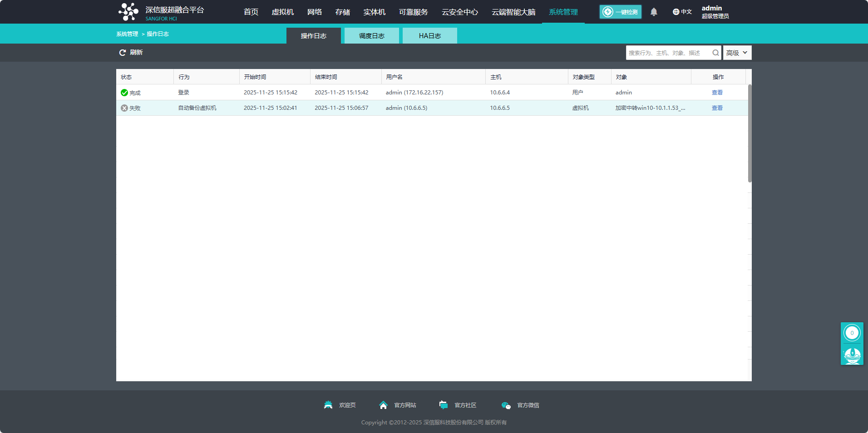The width and height of the screenshot is (868, 433).
Task: Click the 一键检测 button
Action: [621, 12]
